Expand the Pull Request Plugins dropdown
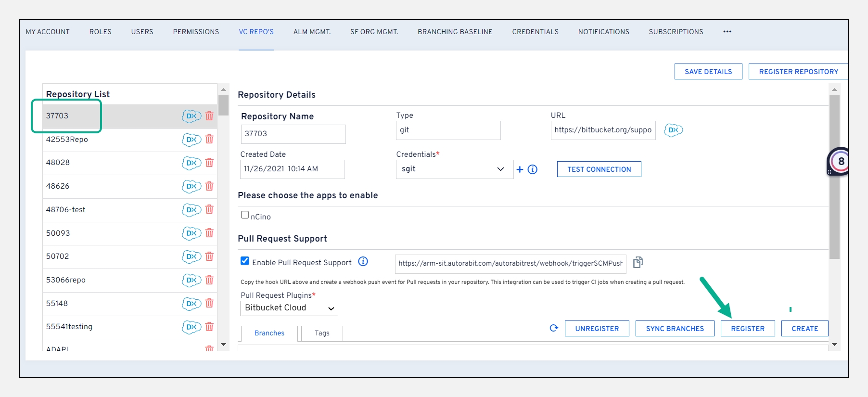The width and height of the screenshot is (868, 397). tap(289, 308)
